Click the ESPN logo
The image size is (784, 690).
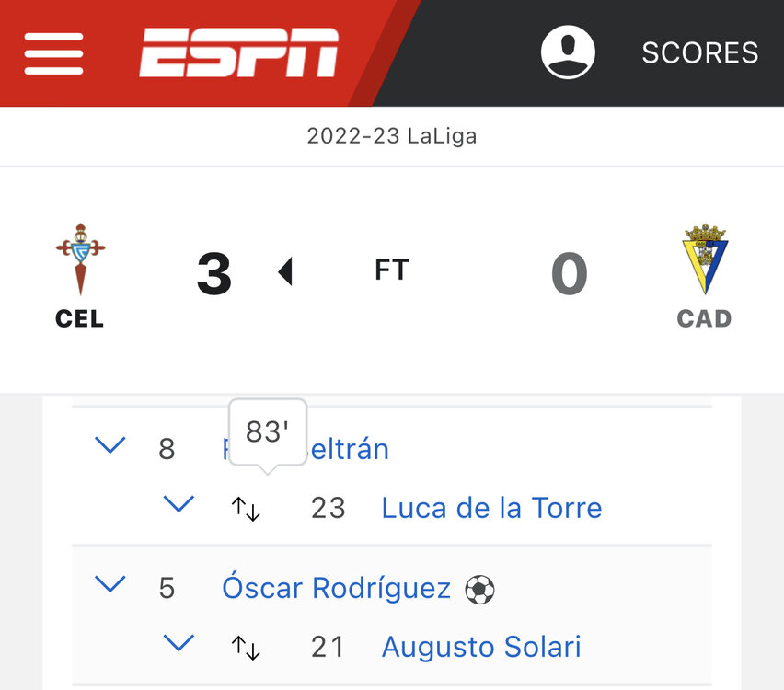point(239,52)
